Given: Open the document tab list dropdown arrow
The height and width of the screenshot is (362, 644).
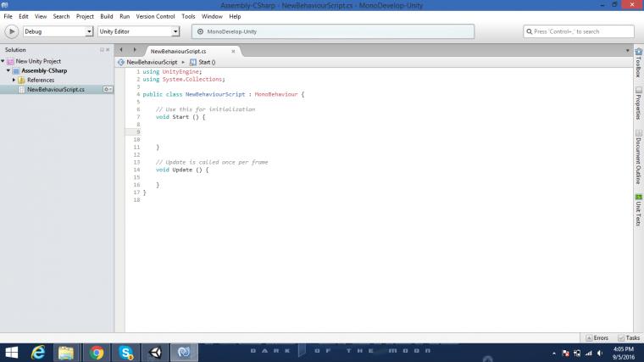Looking at the screenshot, I should coord(628,51).
